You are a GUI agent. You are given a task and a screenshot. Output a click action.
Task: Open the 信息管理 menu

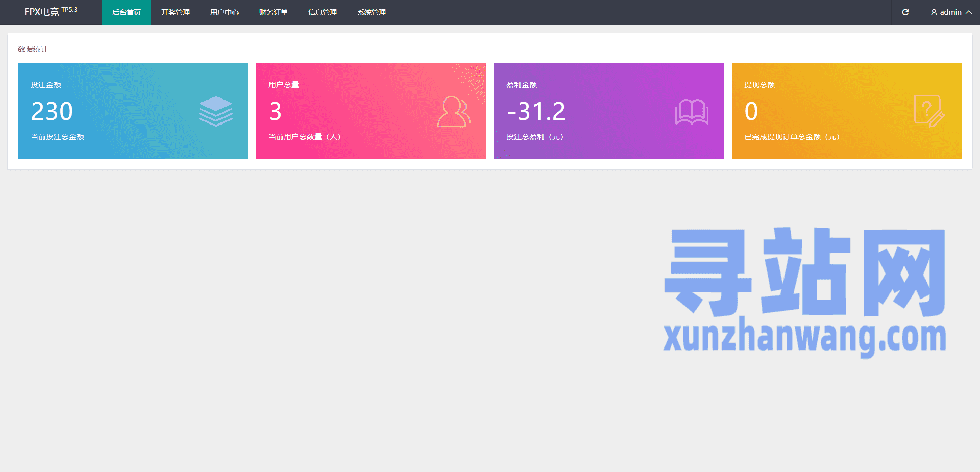pyautogui.click(x=323, y=12)
